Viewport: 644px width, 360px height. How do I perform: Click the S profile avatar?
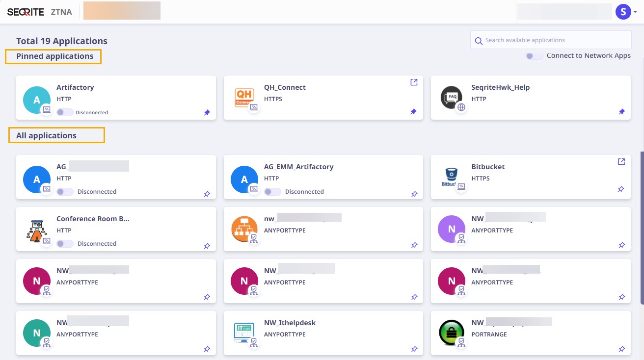(623, 11)
